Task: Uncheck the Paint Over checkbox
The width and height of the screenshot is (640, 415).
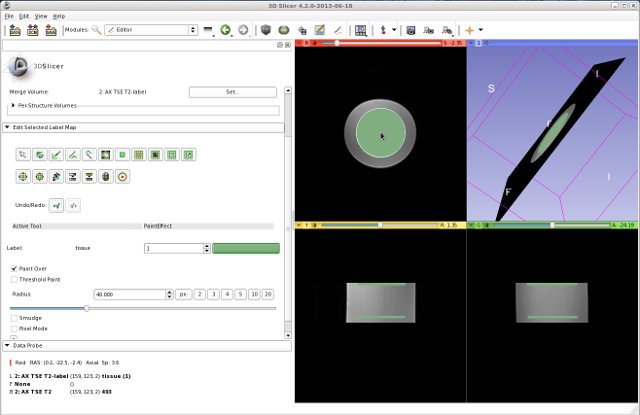Action: pyautogui.click(x=14, y=268)
